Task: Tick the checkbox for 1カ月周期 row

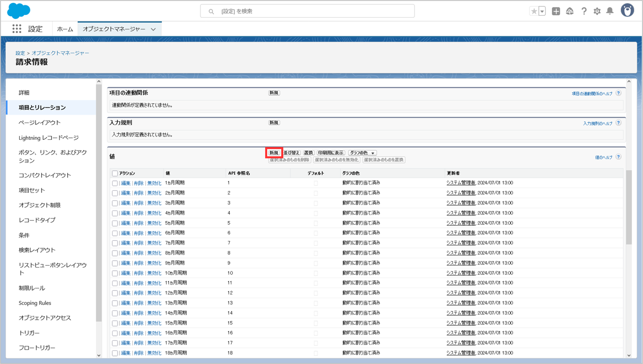Action: (x=115, y=183)
